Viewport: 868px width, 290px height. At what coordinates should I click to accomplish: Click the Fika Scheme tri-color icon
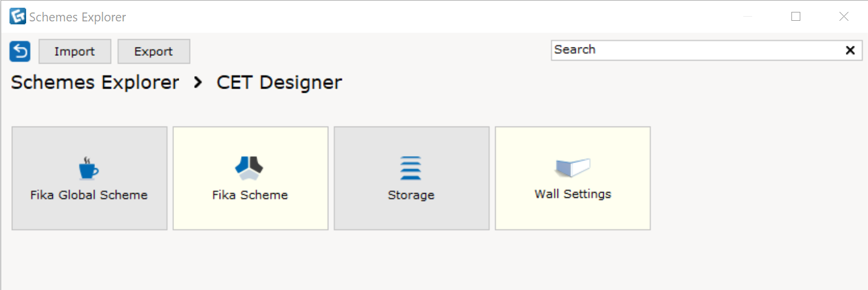coord(250,168)
